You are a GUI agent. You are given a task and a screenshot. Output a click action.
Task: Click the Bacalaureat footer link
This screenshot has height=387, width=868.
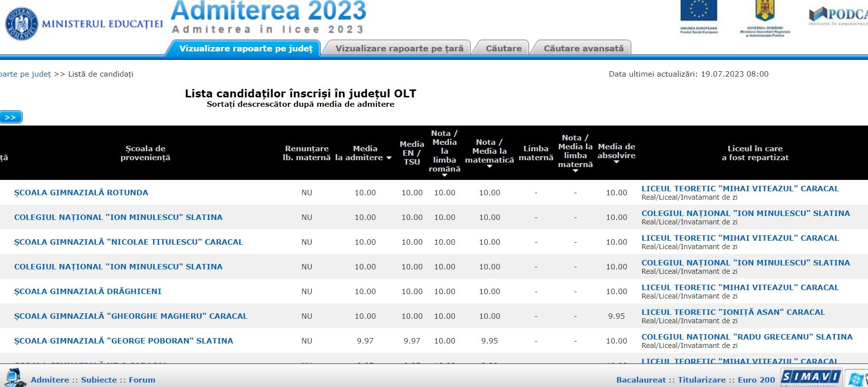[x=641, y=380]
